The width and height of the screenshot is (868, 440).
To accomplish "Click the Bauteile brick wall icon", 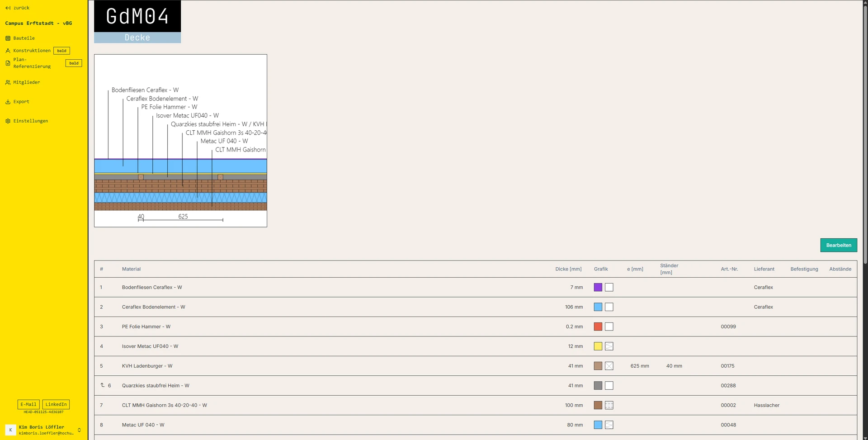I will 8,38.
